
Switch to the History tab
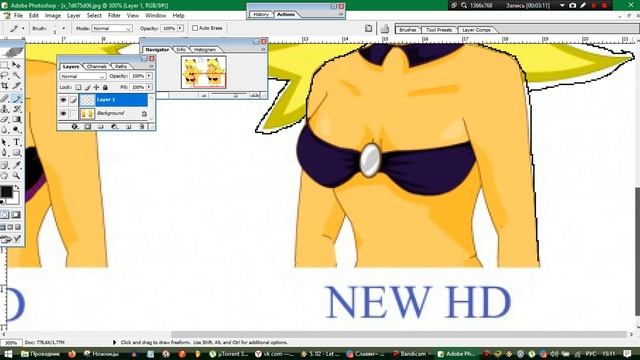261,14
